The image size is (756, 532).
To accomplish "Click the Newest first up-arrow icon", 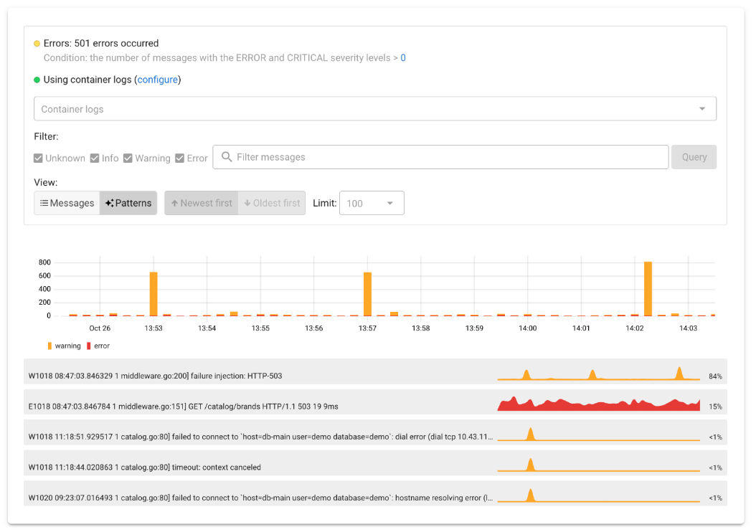I will [x=174, y=203].
